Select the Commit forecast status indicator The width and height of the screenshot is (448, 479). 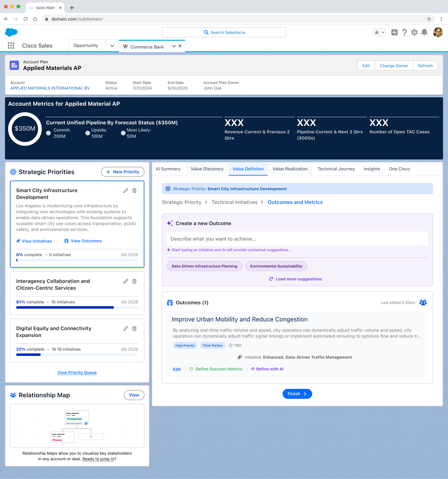[x=49, y=133]
